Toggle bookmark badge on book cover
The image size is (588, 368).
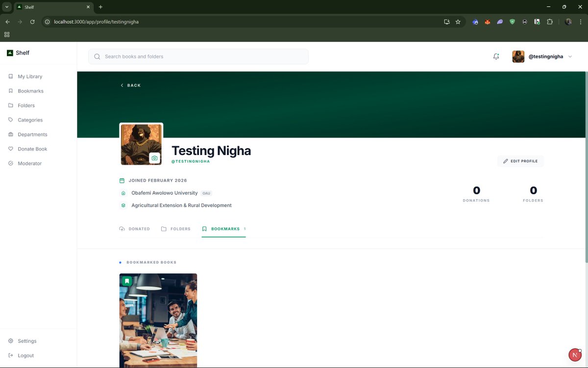pos(127,281)
